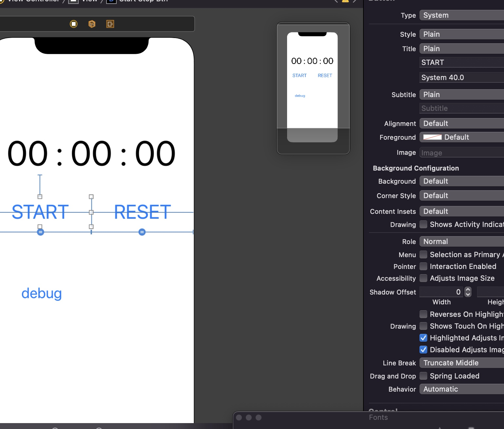
Task: Open Behavior dropdown set to Automatic
Action: 462,389
